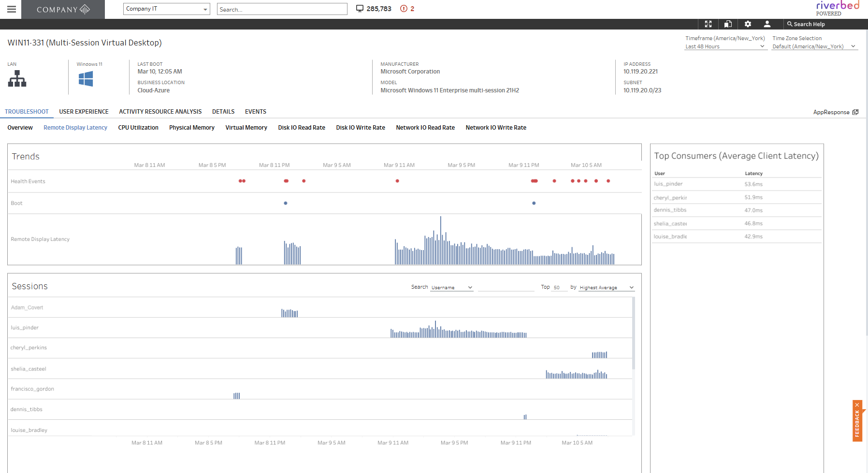
Task: Close the Feedback tab
Action: click(x=857, y=405)
